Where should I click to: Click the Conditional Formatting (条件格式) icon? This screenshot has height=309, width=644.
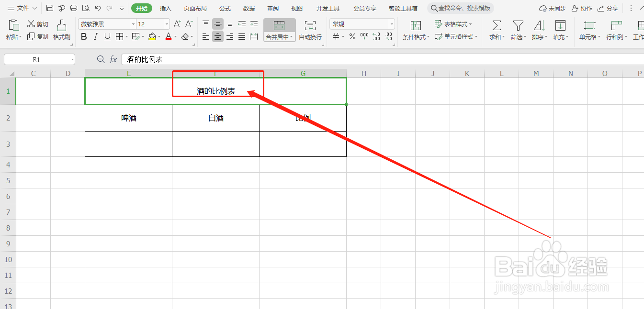(x=416, y=25)
